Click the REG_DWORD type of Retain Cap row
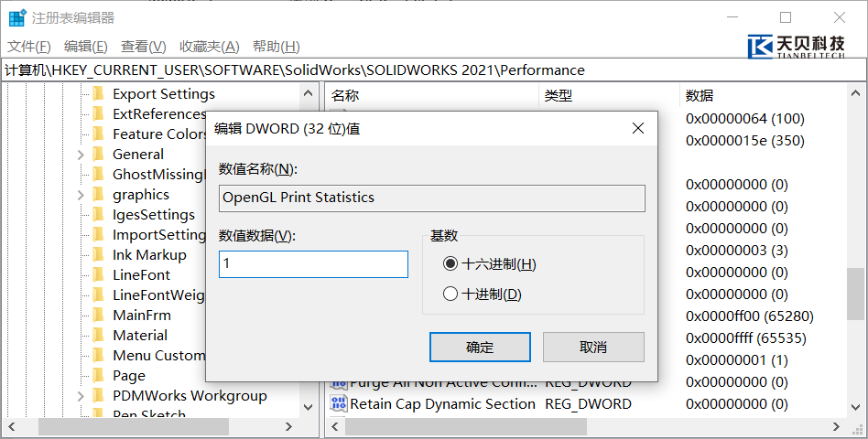The height and width of the screenshot is (439, 868). pos(588,404)
